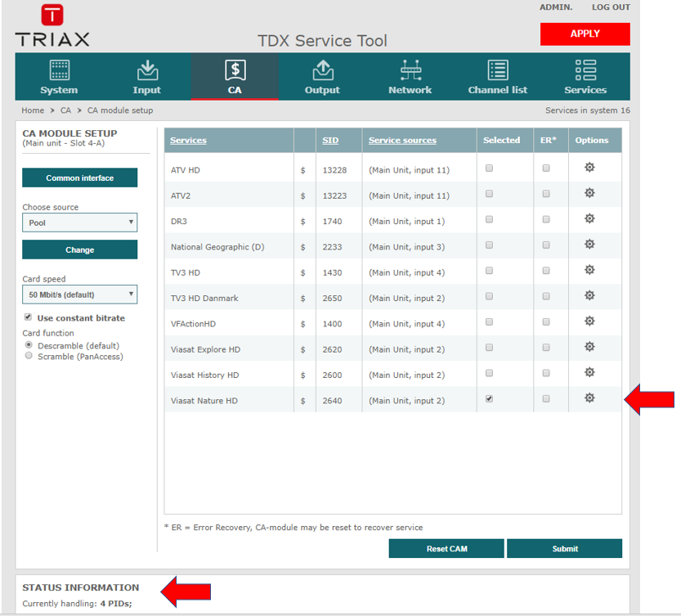Viewport: 681px width, 616px height.
Task: Open the Services menu label
Action: pyautogui.click(x=585, y=90)
